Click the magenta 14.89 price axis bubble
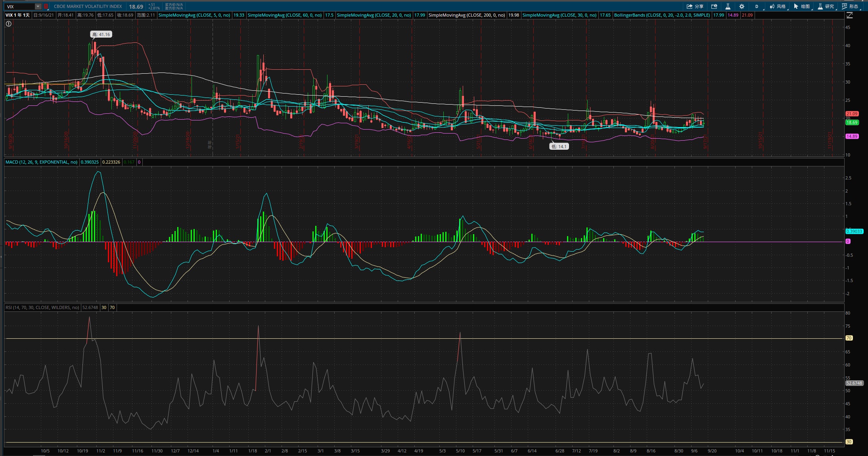This screenshot has height=456, width=868. 852,136
